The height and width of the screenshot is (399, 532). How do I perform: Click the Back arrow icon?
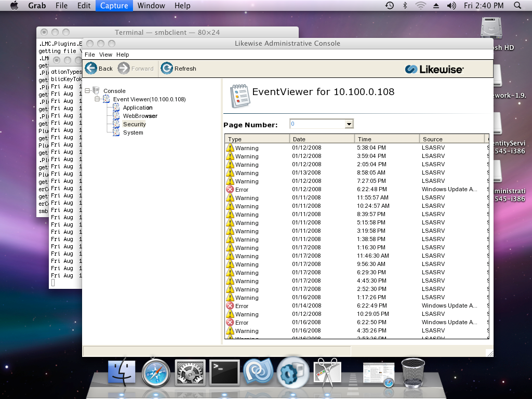91,68
